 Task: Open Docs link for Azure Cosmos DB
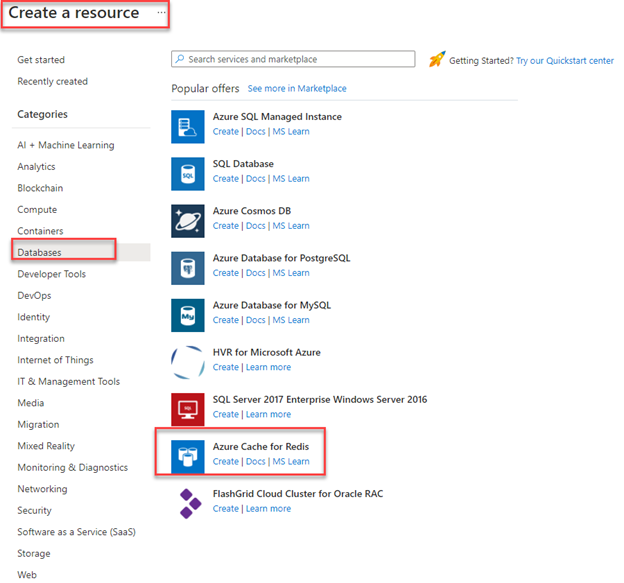tap(255, 226)
